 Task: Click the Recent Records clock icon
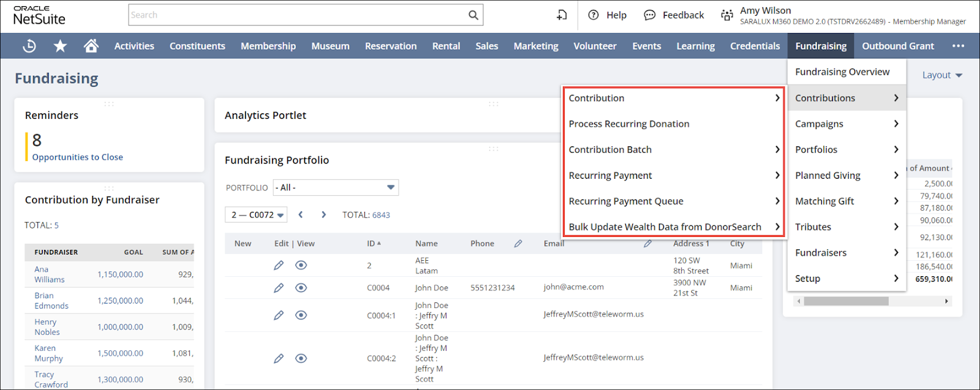tap(29, 46)
